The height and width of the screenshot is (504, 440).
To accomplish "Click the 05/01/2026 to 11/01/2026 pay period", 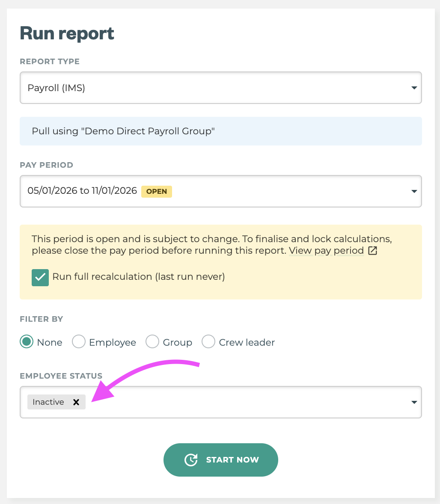I will click(x=82, y=191).
